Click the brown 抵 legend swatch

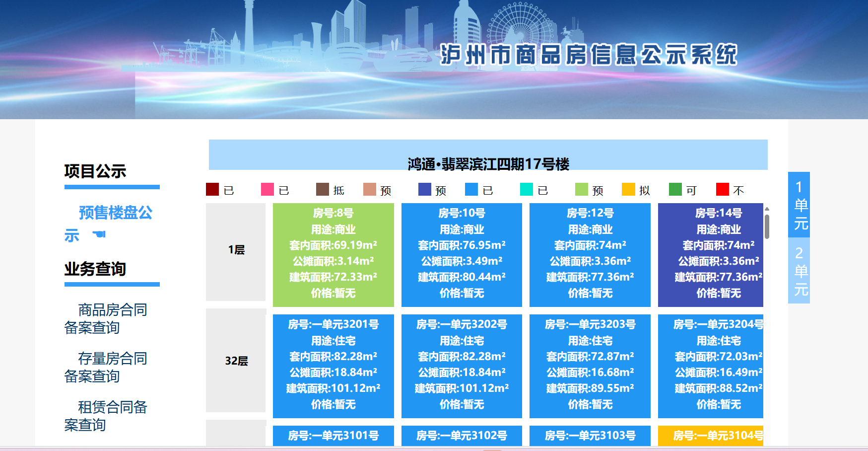click(323, 189)
